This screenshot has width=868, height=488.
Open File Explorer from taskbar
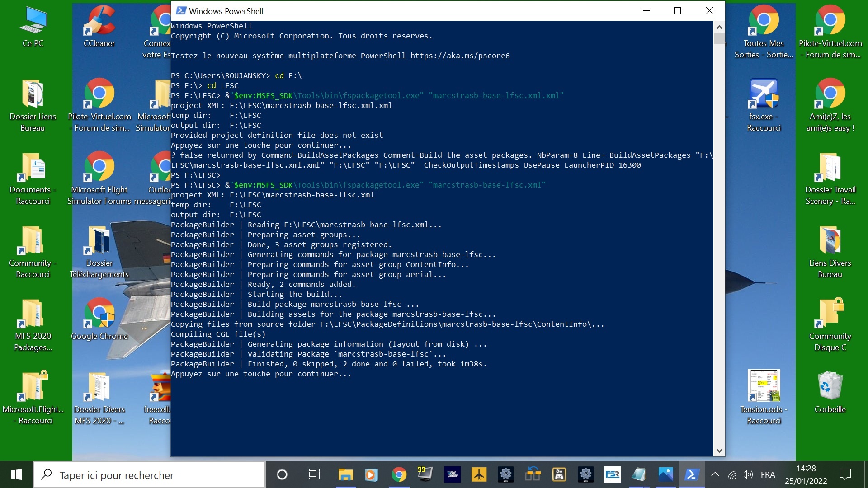[x=345, y=474]
